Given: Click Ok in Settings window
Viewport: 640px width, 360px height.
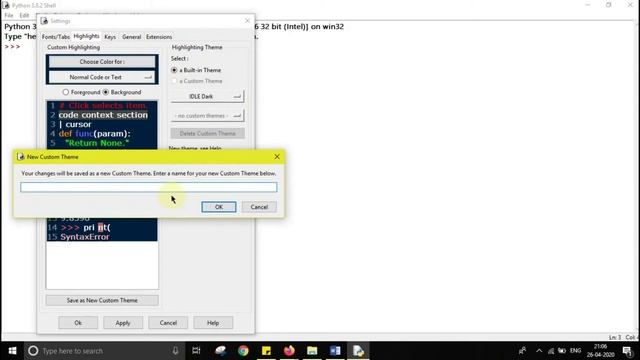Looking at the screenshot, I should point(78,323).
